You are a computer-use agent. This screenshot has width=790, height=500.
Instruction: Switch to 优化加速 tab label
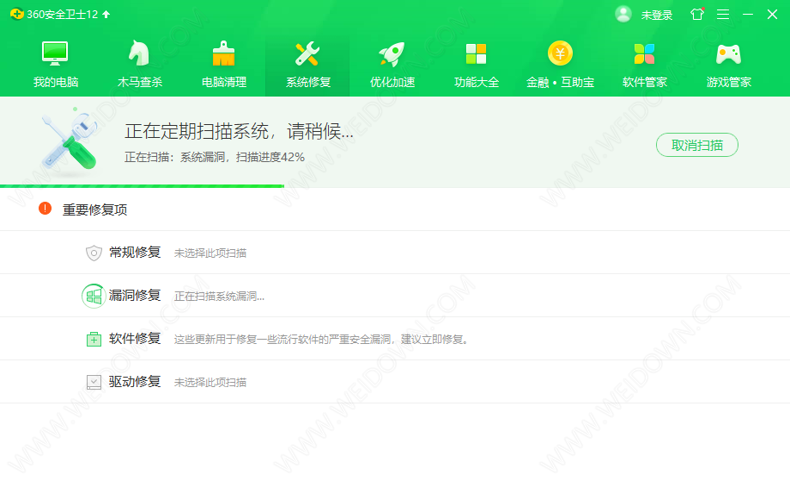pos(392,82)
